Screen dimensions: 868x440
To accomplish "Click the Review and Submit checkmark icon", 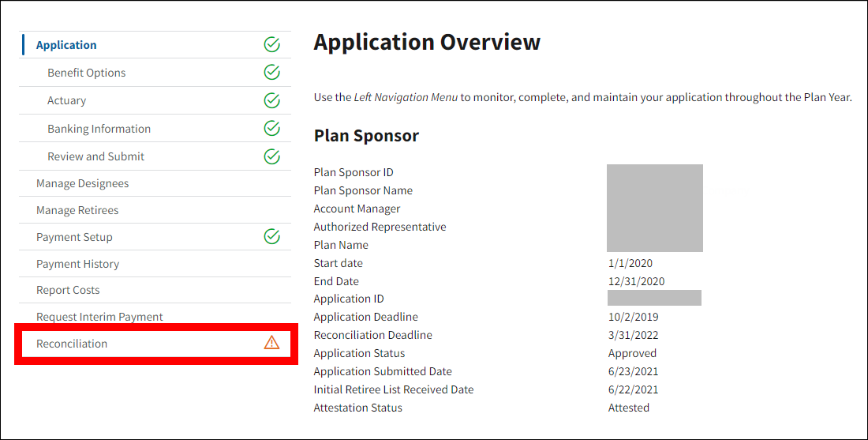I will [x=271, y=156].
